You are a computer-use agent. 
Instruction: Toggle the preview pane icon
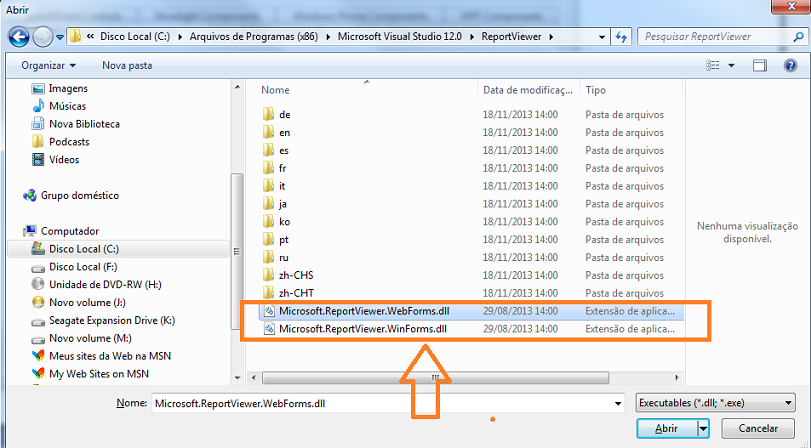click(x=760, y=66)
